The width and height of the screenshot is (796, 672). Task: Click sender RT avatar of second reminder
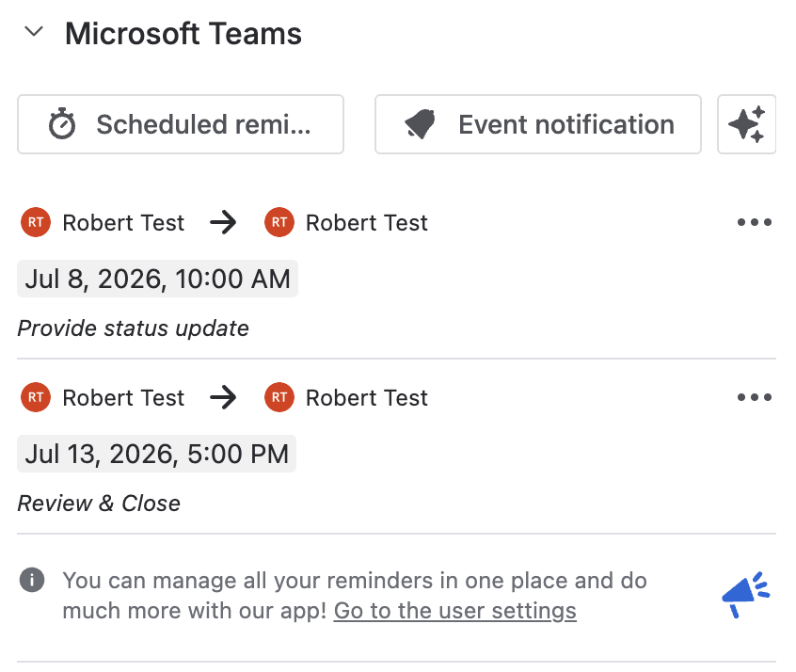point(36,397)
